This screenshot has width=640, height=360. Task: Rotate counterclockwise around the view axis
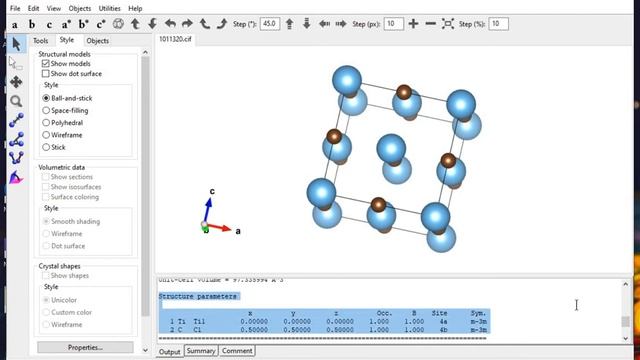click(204, 24)
